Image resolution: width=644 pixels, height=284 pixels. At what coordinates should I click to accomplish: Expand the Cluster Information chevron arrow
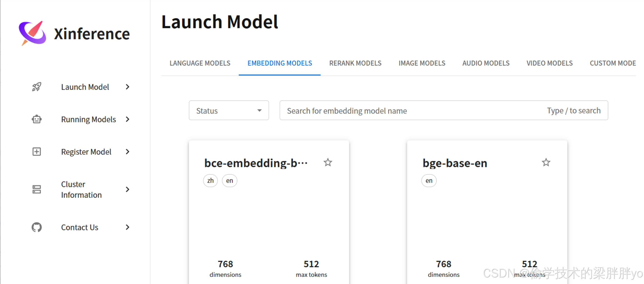pos(128,189)
